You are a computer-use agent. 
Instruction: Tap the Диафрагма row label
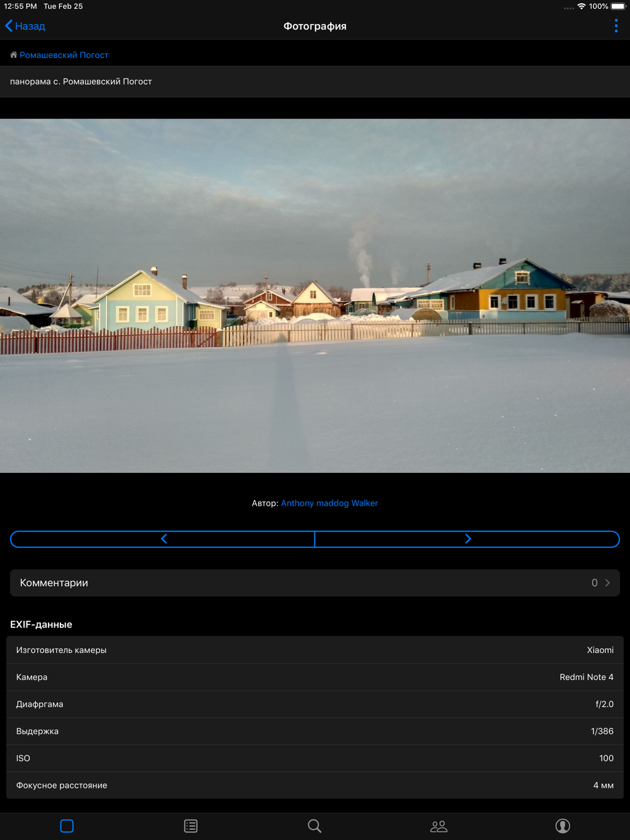40,704
